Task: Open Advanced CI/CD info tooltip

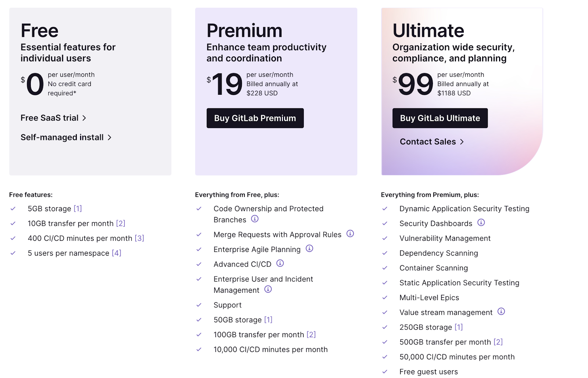Action: pos(280,263)
